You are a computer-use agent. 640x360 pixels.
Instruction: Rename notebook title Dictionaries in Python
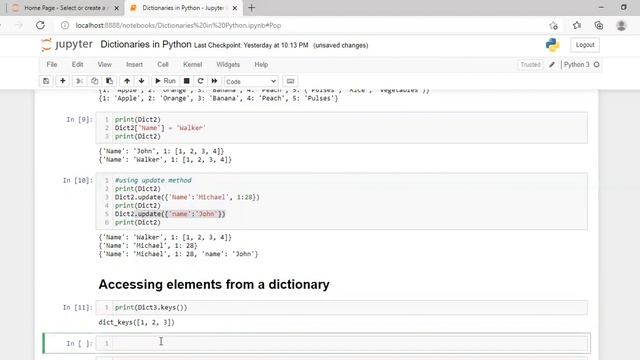pyautogui.click(x=146, y=44)
